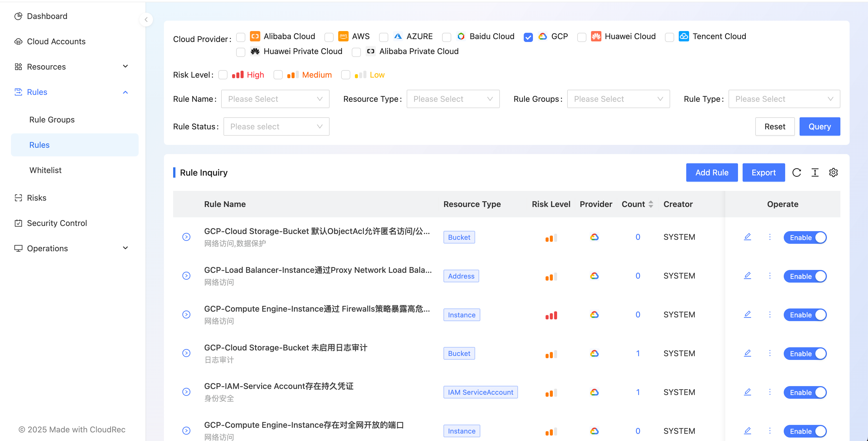Open Security Control in sidebar
Viewport: 868px width, 441px height.
tap(57, 223)
